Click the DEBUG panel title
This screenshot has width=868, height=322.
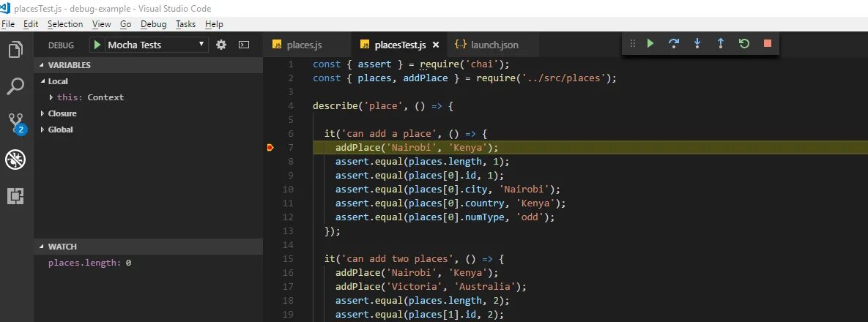[x=61, y=45]
